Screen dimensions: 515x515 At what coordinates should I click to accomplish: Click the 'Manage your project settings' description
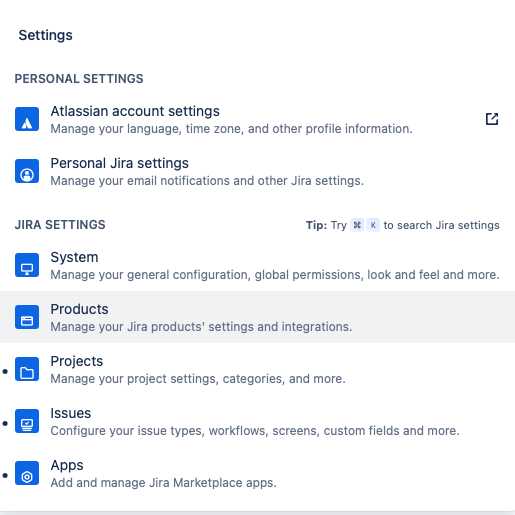[x=198, y=379]
